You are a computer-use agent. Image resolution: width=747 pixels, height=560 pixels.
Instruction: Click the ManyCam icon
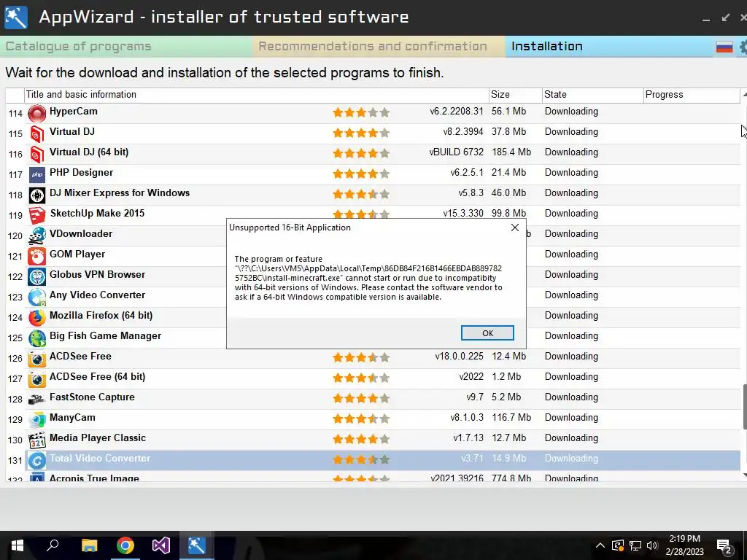click(x=36, y=419)
